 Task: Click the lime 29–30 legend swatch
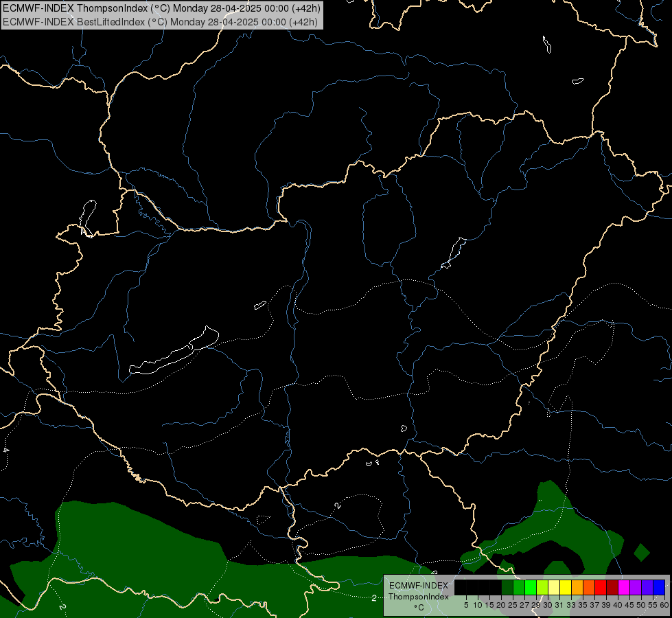pyautogui.click(x=542, y=587)
